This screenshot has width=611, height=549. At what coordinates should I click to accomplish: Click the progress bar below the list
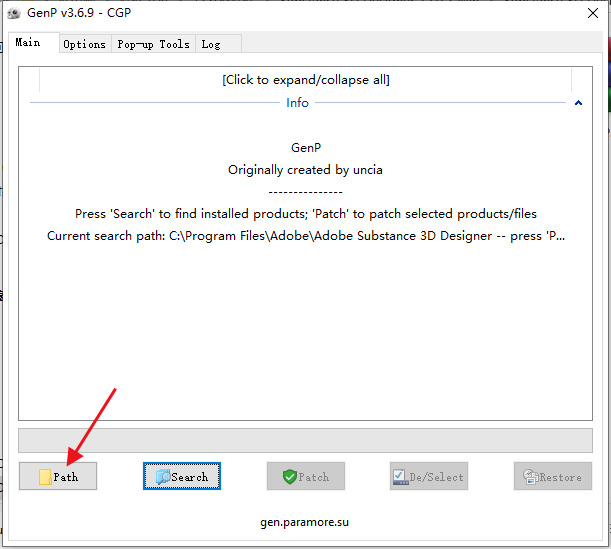306,440
